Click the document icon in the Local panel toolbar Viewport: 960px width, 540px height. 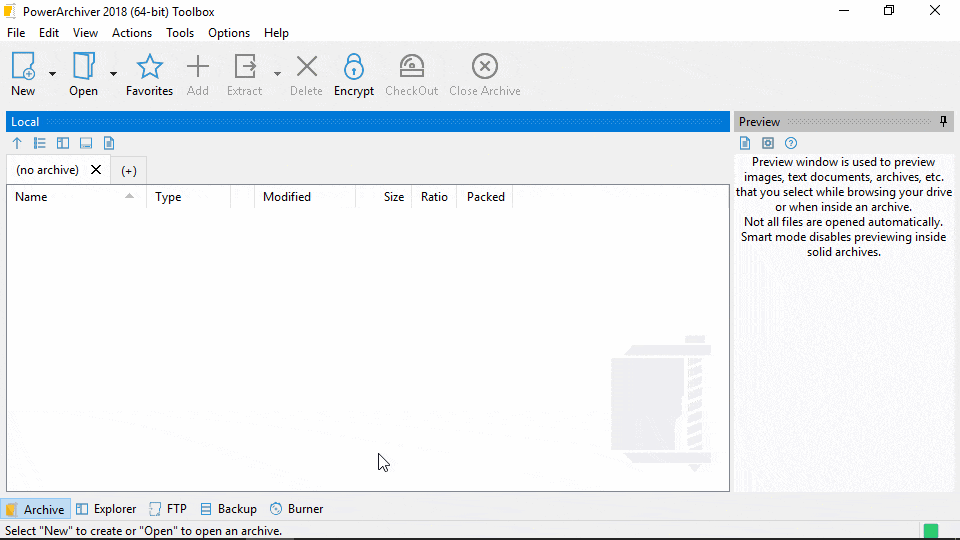(x=109, y=143)
